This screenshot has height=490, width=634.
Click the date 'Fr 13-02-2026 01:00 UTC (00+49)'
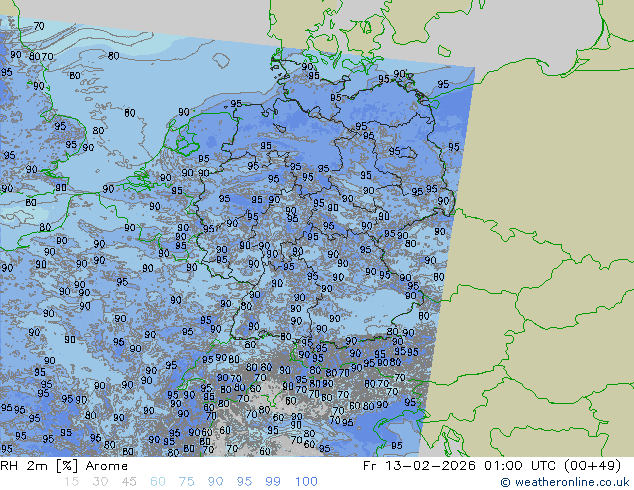point(492,466)
